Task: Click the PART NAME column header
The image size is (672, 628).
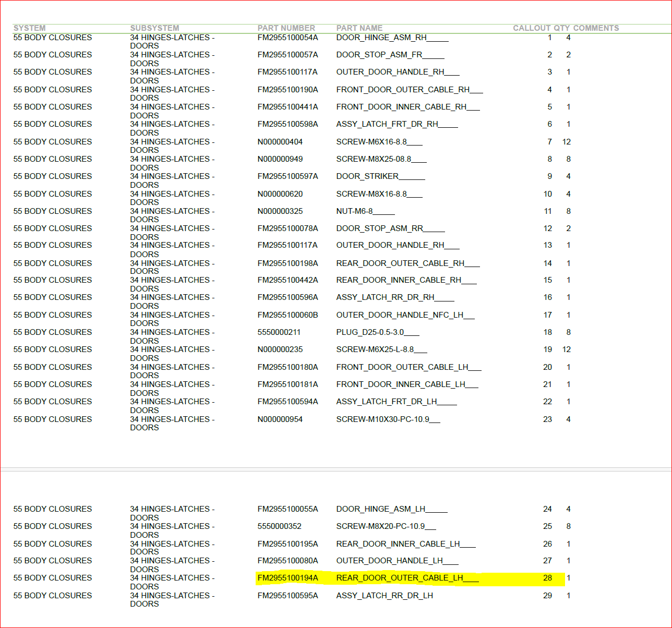Action: pyautogui.click(x=359, y=28)
